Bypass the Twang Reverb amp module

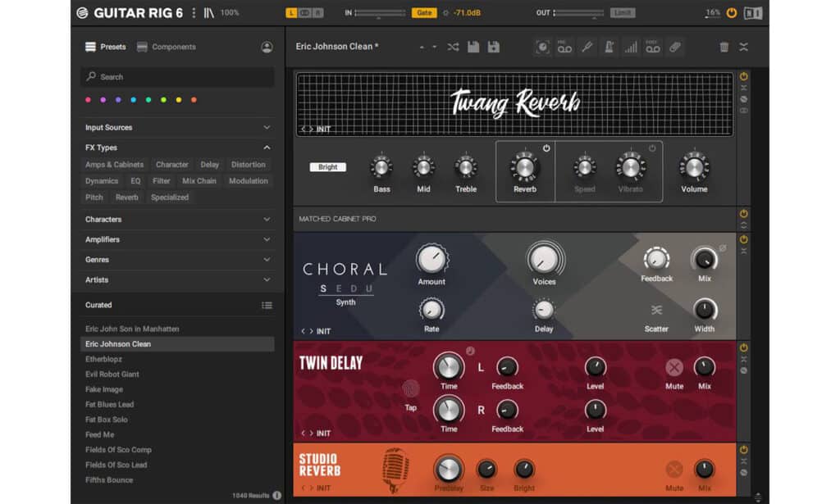coord(743,76)
